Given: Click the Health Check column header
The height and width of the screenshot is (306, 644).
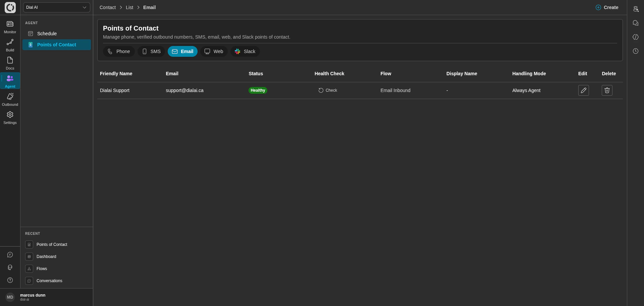Looking at the screenshot, I should pos(329,74).
